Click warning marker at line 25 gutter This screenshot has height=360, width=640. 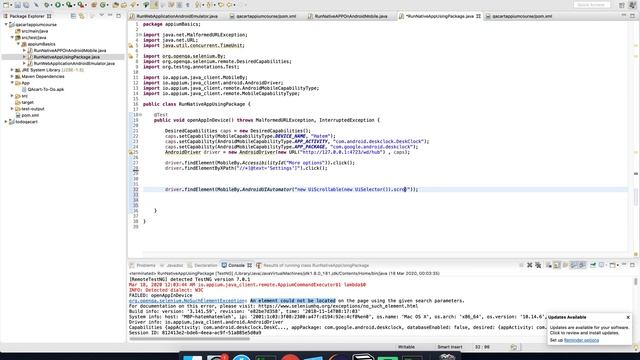pyautogui.click(x=131, y=152)
